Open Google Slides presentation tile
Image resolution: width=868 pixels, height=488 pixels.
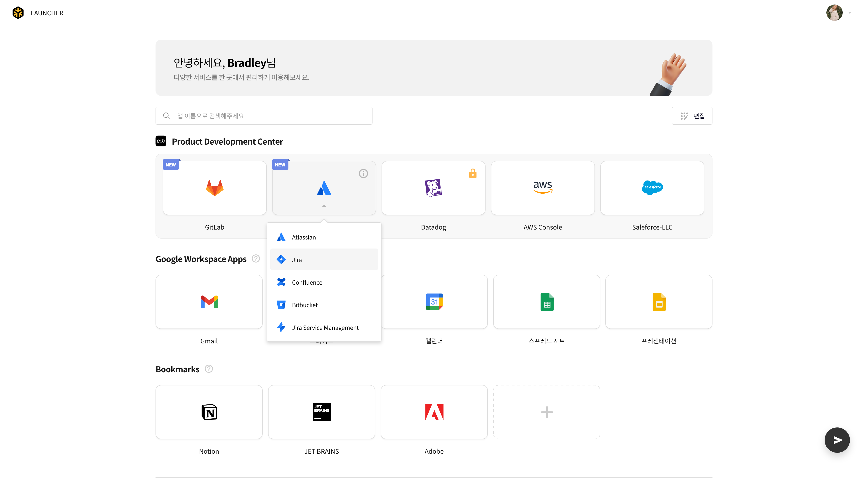(x=659, y=302)
